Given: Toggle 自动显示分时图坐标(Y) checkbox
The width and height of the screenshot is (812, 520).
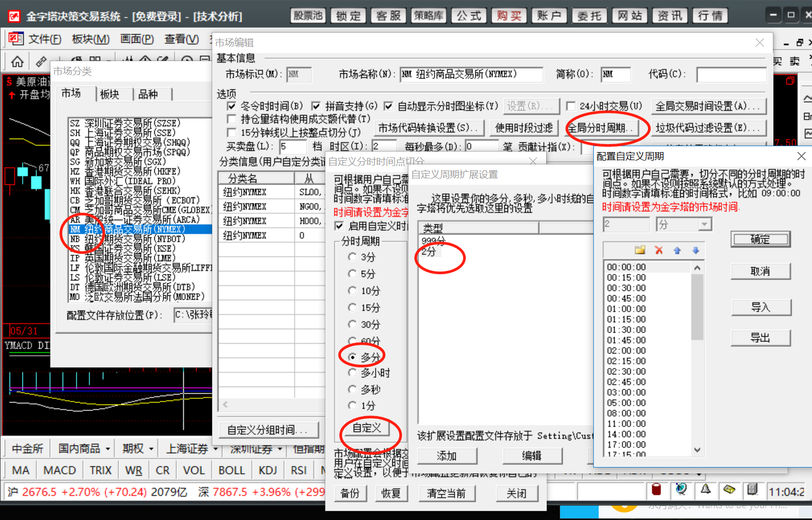Looking at the screenshot, I should [389, 106].
